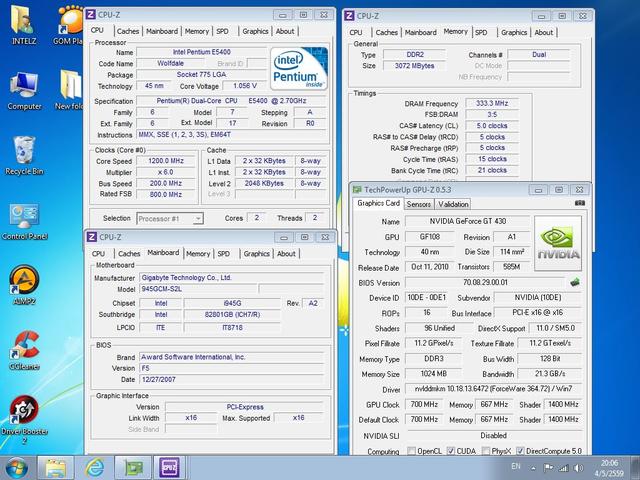
Task: Toggle the OpenCL checkbox in GPU-Z
Action: 411,451
